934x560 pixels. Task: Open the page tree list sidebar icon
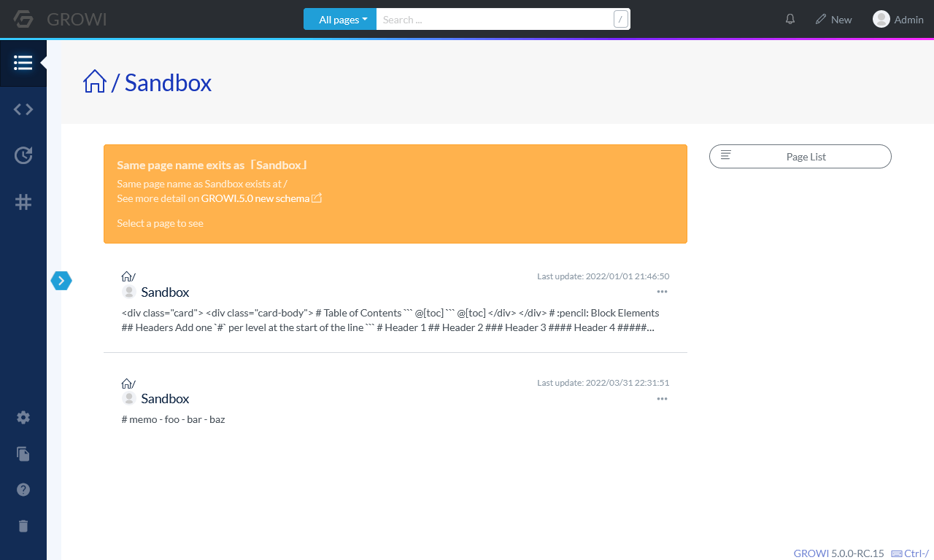point(23,63)
